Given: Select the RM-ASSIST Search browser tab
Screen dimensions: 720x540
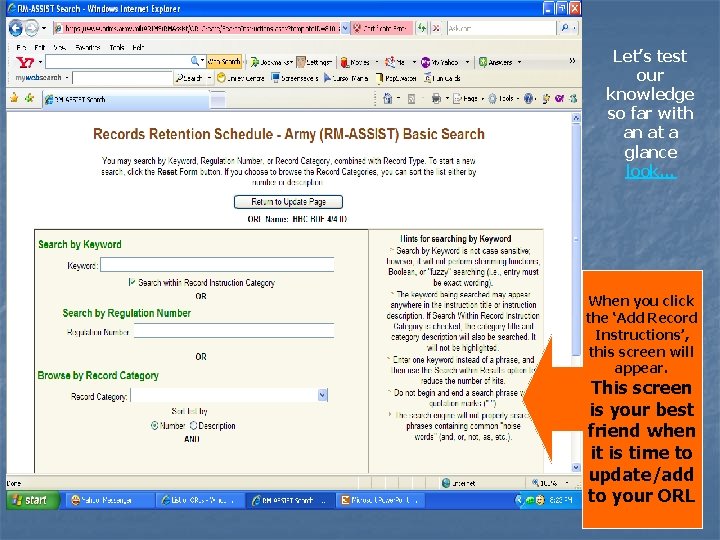Looking at the screenshot, I should pyautogui.click(x=125, y=99).
